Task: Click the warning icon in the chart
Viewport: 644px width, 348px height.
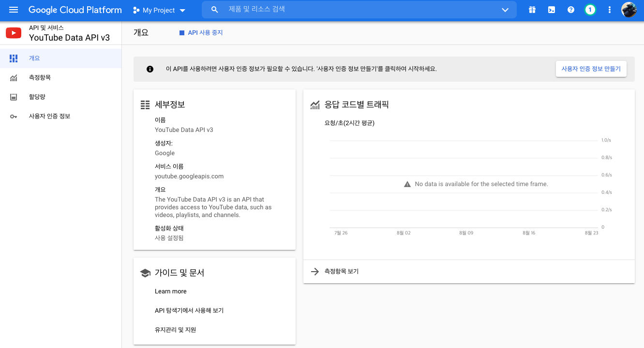Action: tap(407, 184)
